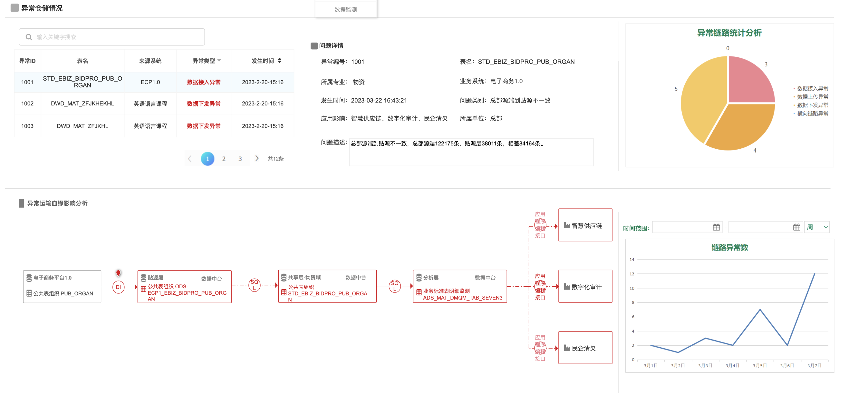Go to previous page of the table
This screenshot has height=396, width=868.
190,159
